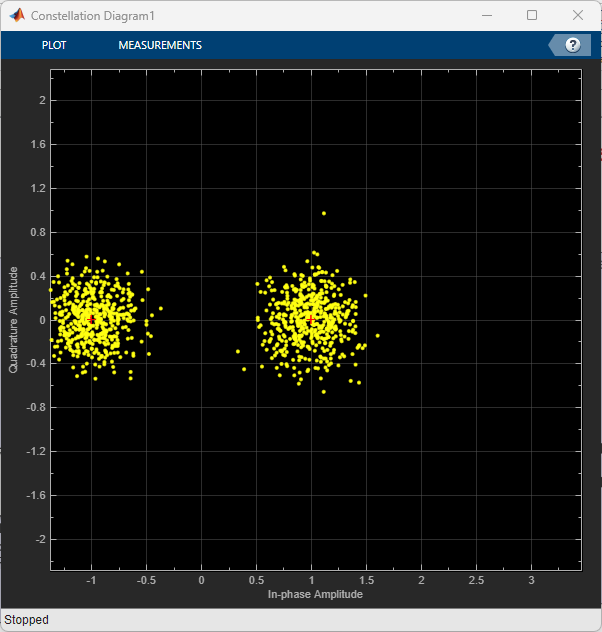The width and height of the screenshot is (602, 632).
Task: Click the y-axis tick label 0.8
Action: [x=38, y=232]
